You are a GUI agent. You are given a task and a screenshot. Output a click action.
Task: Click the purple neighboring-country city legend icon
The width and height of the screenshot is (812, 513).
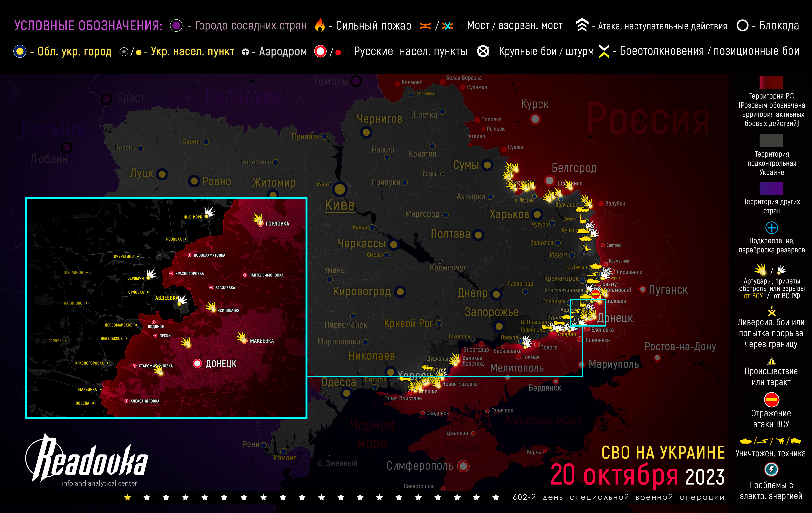pos(176,26)
